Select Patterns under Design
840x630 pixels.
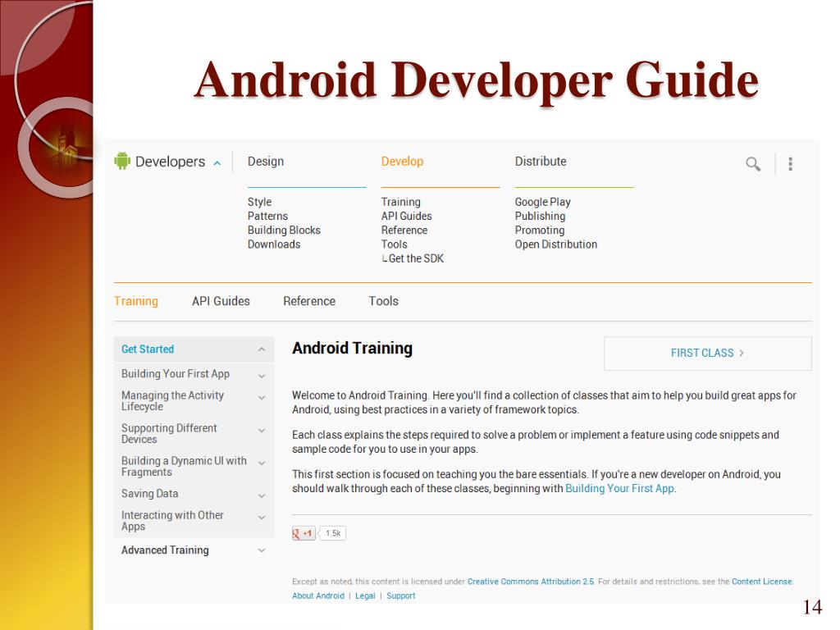(x=268, y=216)
